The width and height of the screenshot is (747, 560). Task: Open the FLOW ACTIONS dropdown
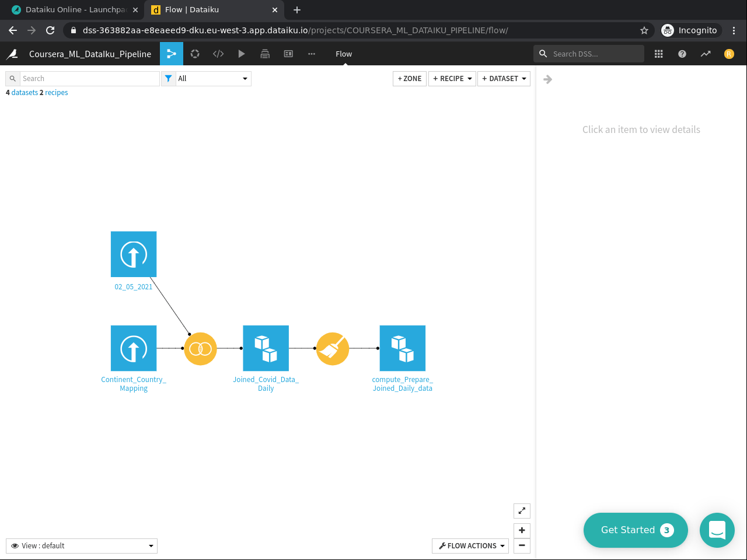point(470,545)
